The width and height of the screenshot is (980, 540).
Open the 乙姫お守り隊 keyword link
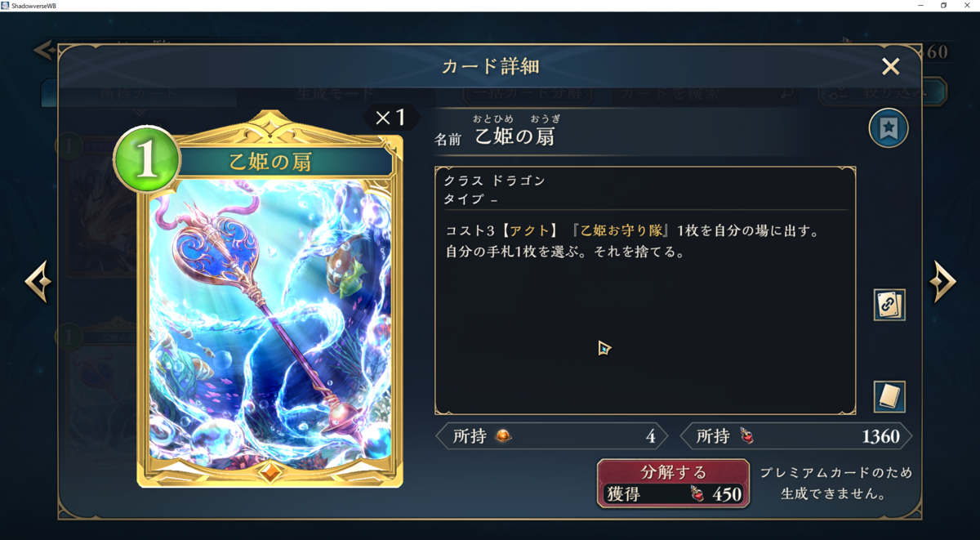625,231
